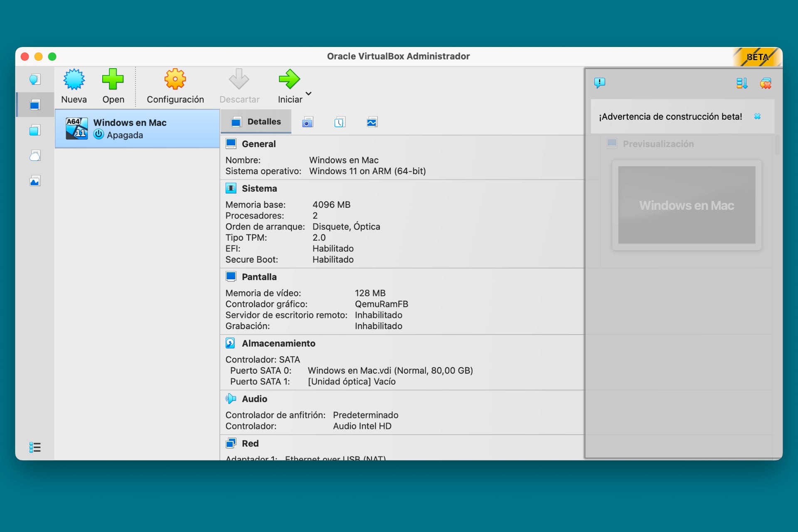Click the Sistema section header
This screenshot has height=532, width=798.
coord(259,188)
